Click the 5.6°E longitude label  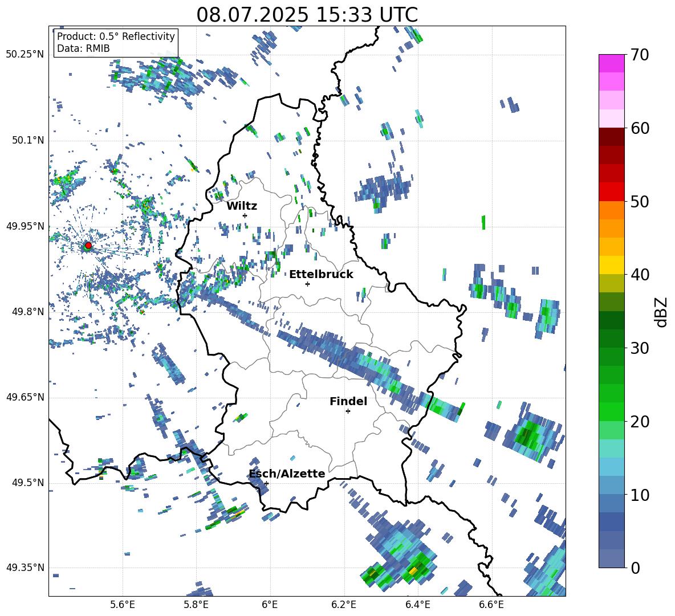tap(123, 605)
